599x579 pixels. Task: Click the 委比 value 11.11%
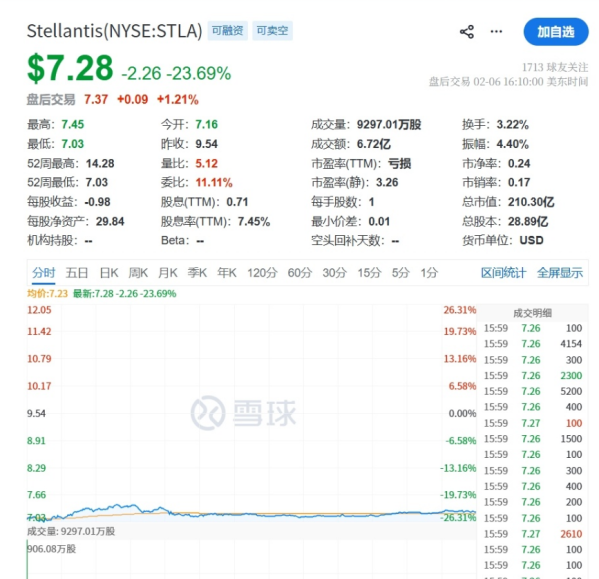click(x=214, y=183)
